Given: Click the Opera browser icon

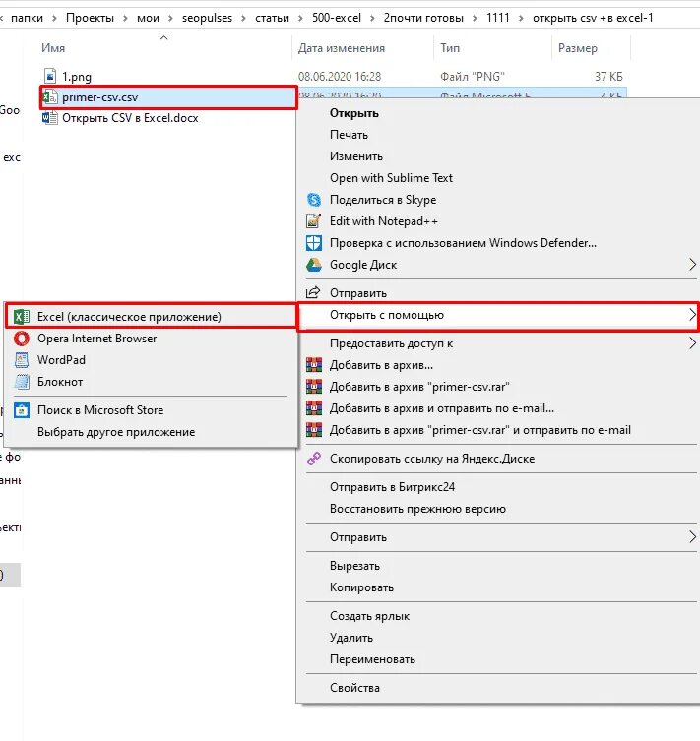Looking at the screenshot, I should click(22, 339).
